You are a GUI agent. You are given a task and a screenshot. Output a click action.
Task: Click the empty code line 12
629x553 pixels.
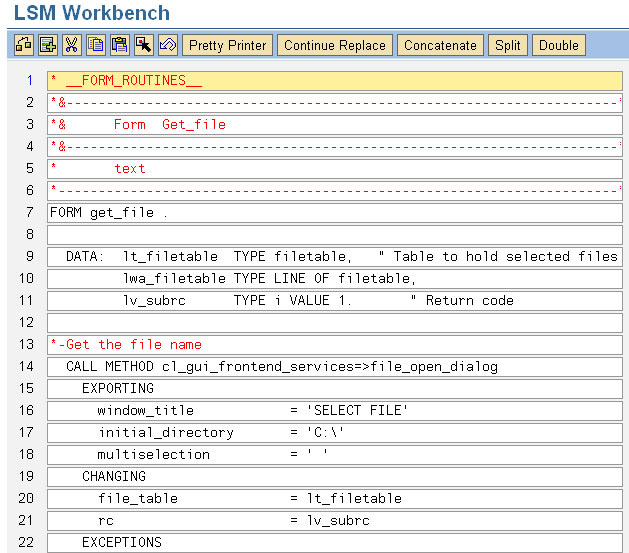335,322
